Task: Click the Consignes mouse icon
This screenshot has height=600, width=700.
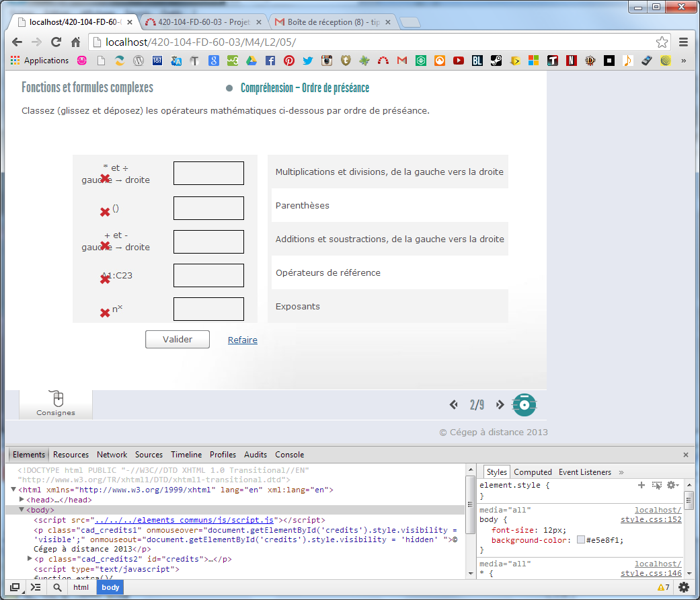Action: [57, 399]
